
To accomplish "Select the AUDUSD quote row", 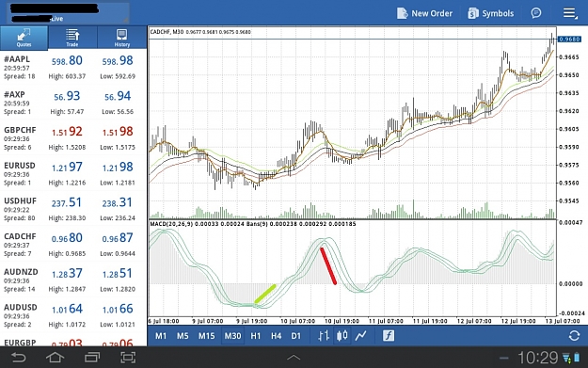I will pos(73,315).
